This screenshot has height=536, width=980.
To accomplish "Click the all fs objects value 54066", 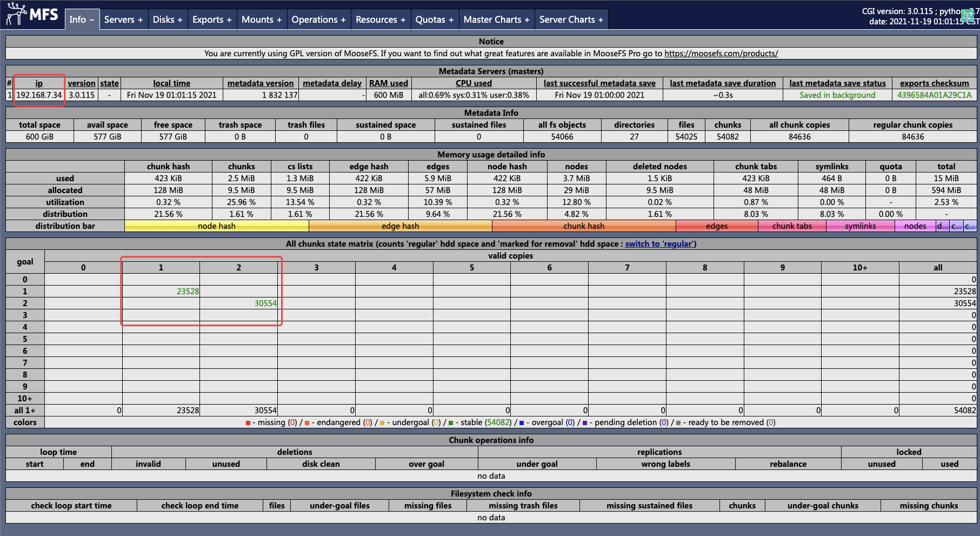I will [562, 137].
